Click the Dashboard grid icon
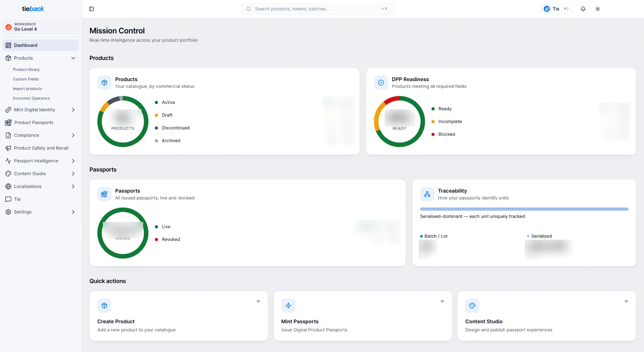Image resolution: width=644 pixels, height=352 pixels. point(8,45)
